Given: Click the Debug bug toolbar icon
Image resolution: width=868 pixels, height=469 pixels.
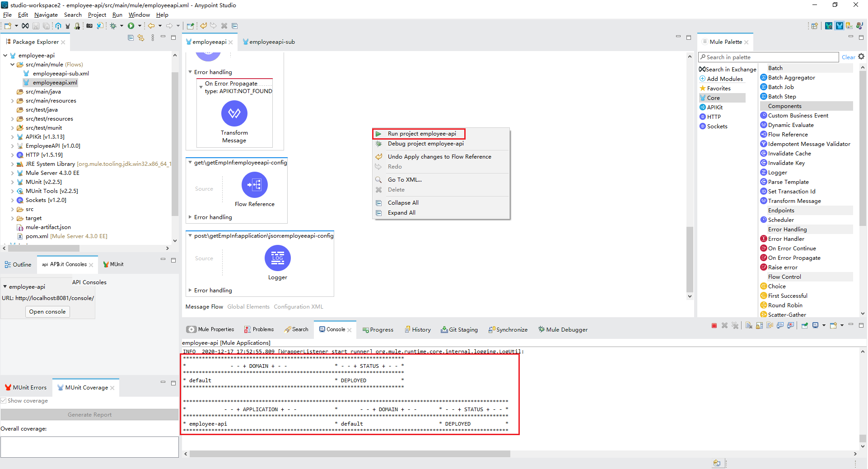Looking at the screenshot, I should pyautogui.click(x=113, y=26).
